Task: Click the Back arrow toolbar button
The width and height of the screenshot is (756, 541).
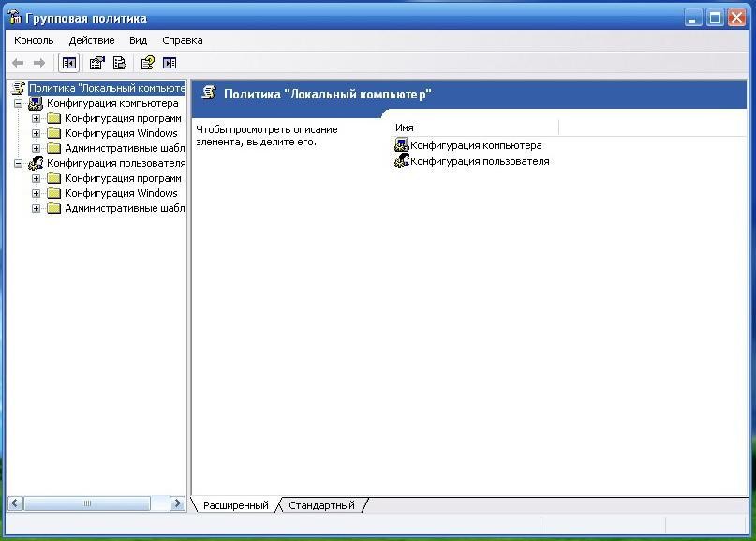Action: tap(18, 63)
